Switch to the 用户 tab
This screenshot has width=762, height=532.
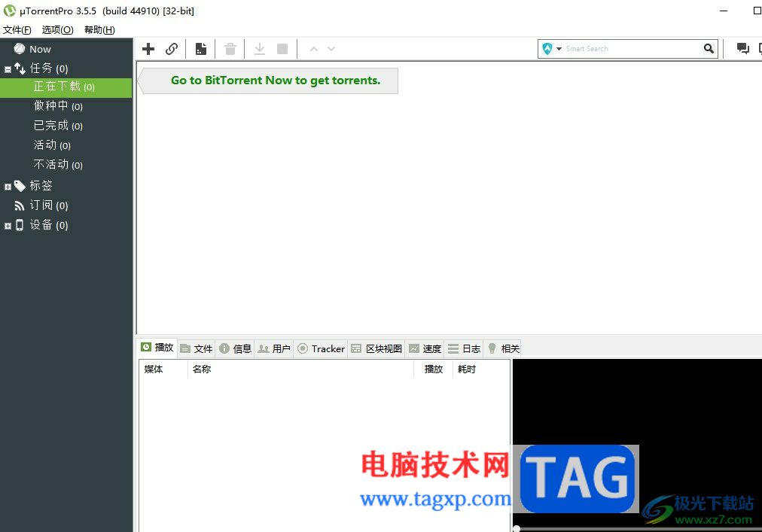[274, 348]
